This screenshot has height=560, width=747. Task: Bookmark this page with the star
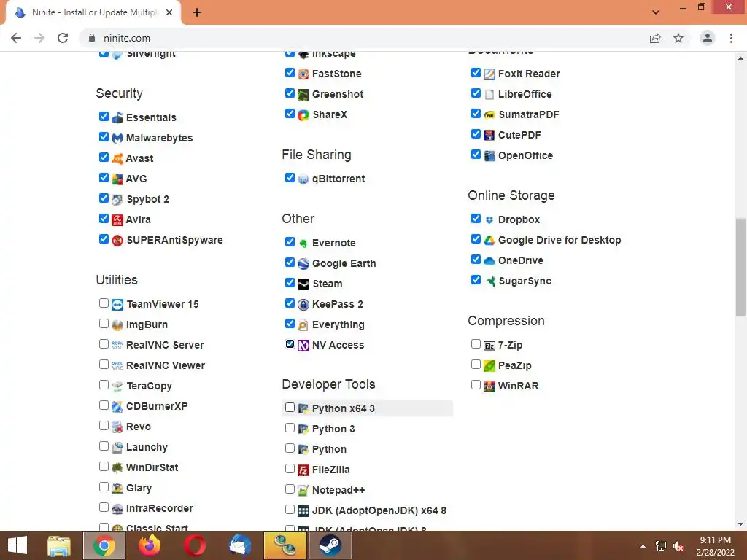click(x=678, y=38)
